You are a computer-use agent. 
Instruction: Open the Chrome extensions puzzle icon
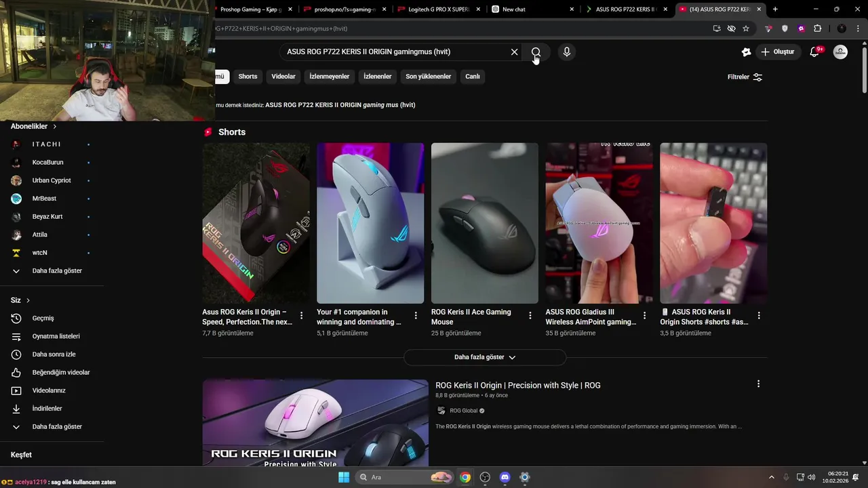[x=817, y=28]
